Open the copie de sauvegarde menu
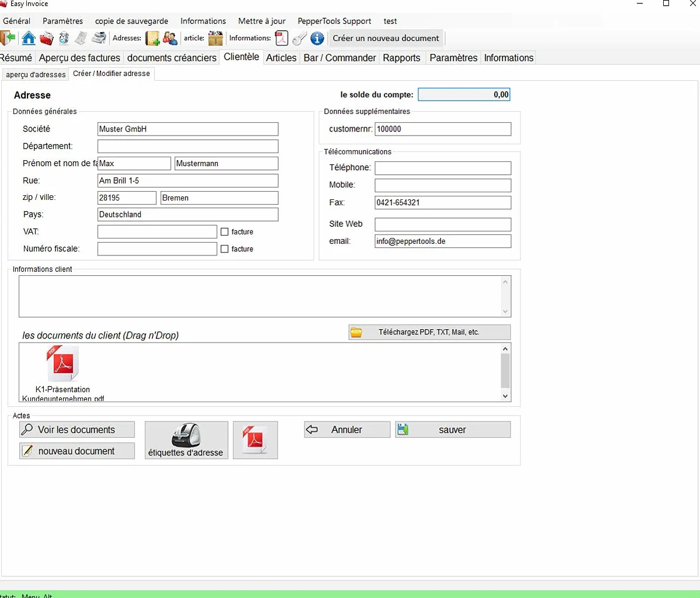Screen dimensions: 700x598 [131, 21]
